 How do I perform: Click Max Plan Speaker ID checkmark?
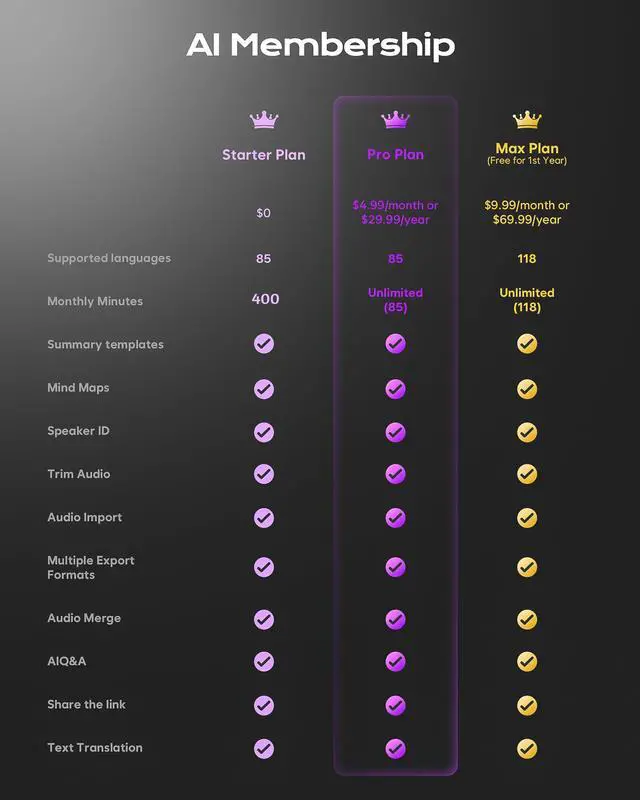click(x=527, y=431)
